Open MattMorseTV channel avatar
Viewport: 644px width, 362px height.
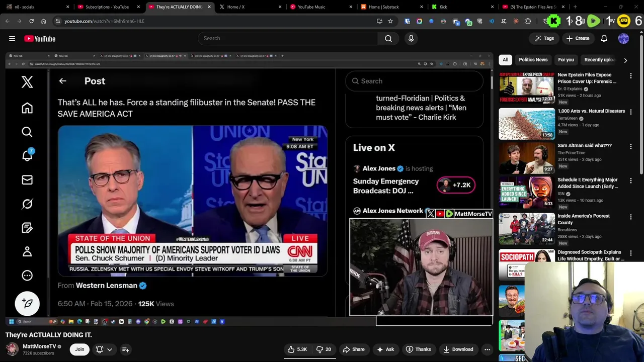[12, 349]
